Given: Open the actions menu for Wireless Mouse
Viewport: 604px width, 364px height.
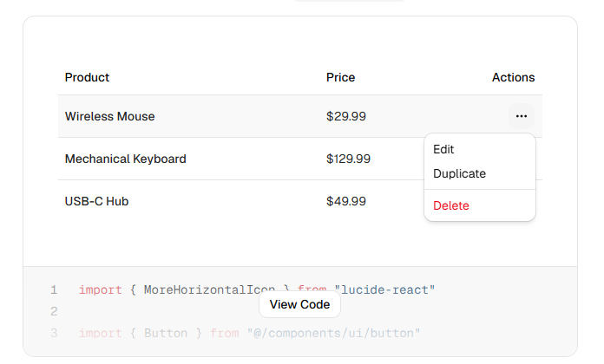Looking at the screenshot, I should [x=521, y=116].
